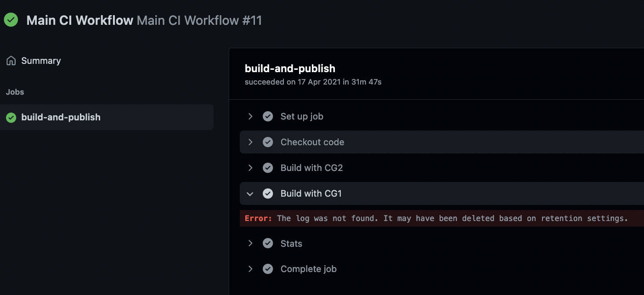Image resolution: width=644 pixels, height=295 pixels.
Task: Click the check icon beside Build with CG2
Action: 268,168
